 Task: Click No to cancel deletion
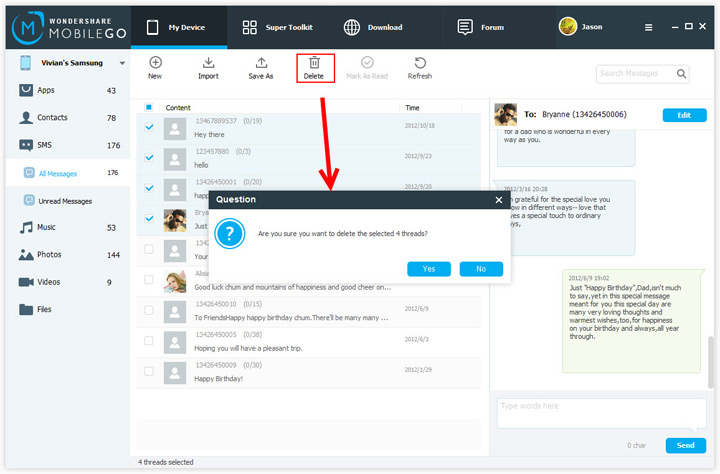[x=481, y=269]
